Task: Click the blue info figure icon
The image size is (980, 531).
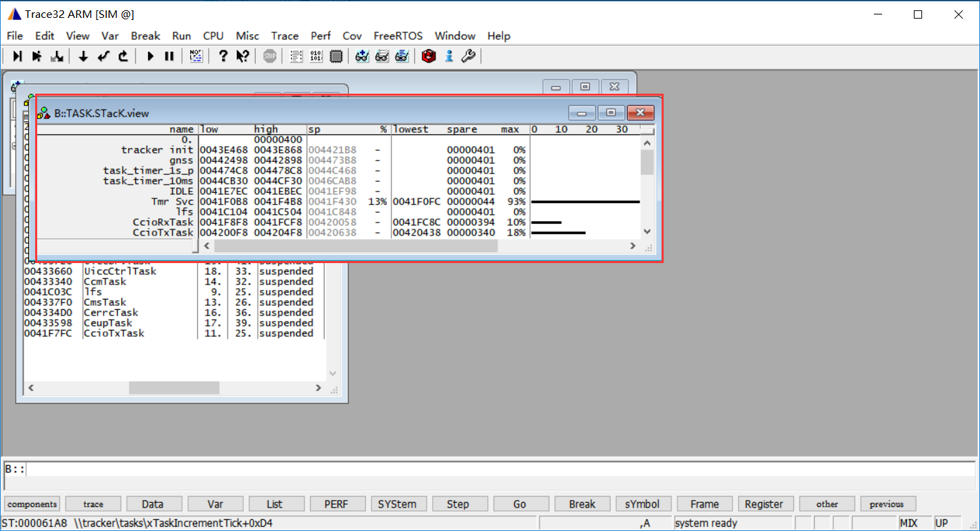Action: pyautogui.click(x=449, y=56)
